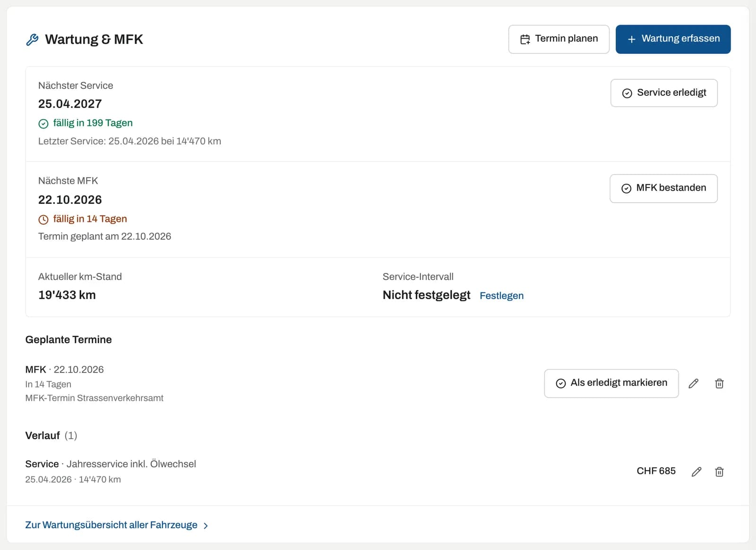756x550 pixels.
Task: Delete the Jahresservice history entry with the trash icon
Action: click(719, 472)
